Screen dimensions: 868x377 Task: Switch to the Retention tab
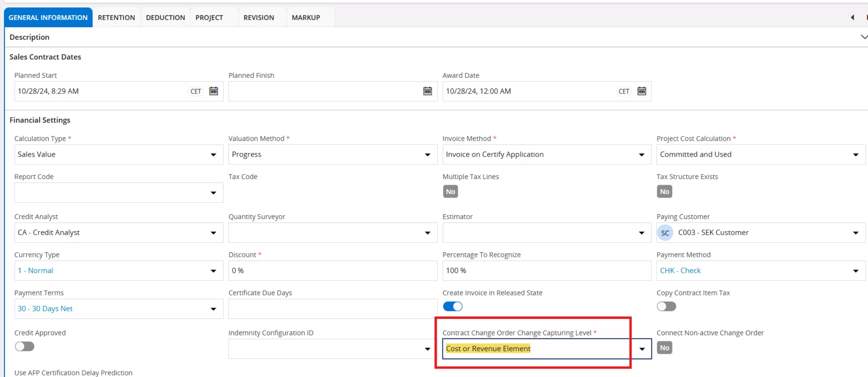[116, 18]
